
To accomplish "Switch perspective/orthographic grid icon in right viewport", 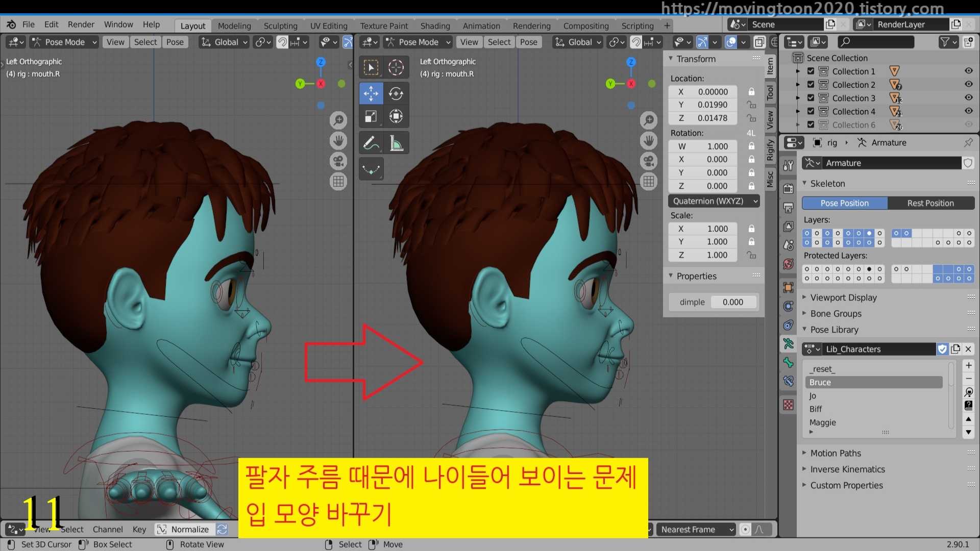I will point(649,182).
